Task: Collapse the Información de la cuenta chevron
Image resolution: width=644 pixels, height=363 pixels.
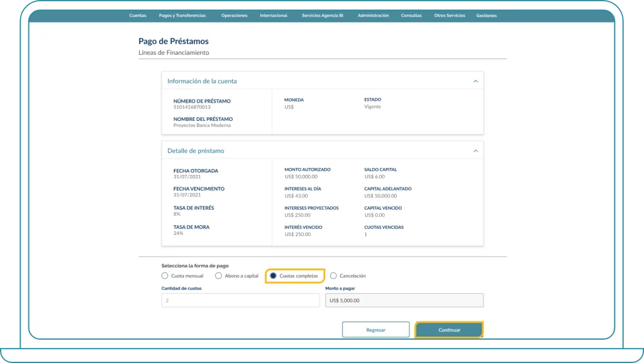Action: tap(475, 81)
